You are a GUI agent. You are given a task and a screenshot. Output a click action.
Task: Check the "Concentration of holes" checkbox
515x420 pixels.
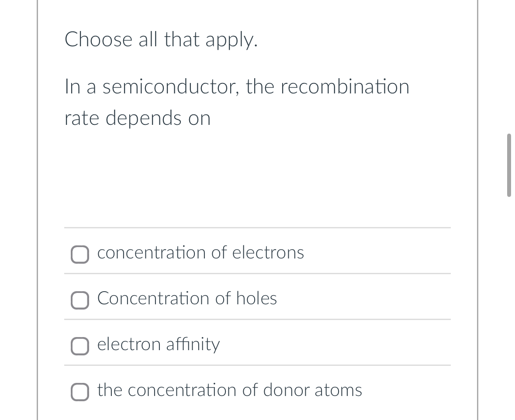[80, 300]
